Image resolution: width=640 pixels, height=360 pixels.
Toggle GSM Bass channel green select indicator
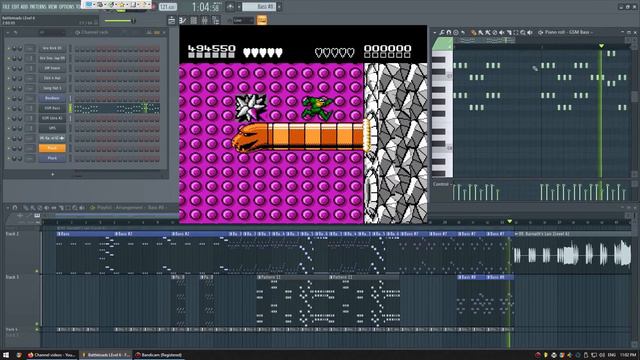click(70, 108)
